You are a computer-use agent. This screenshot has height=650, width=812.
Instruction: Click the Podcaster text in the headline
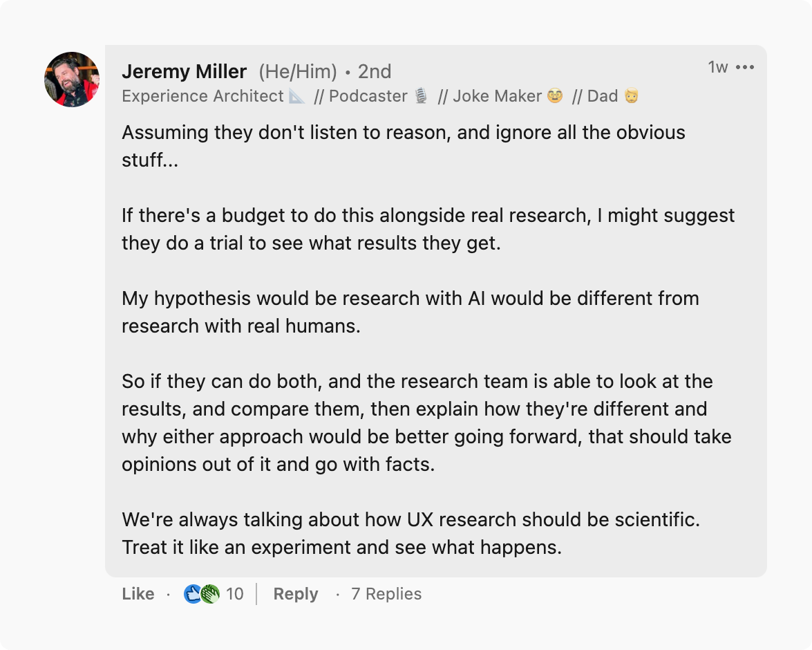click(368, 96)
